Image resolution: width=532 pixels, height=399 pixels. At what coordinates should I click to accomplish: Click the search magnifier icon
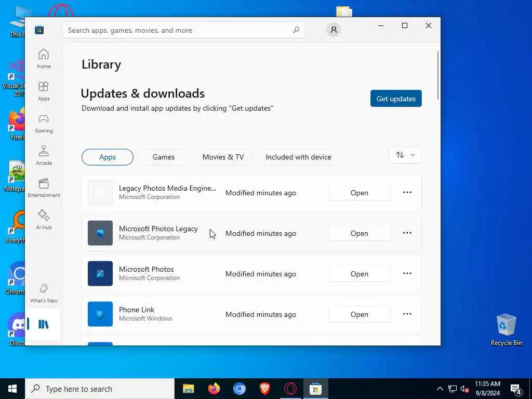(x=296, y=30)
